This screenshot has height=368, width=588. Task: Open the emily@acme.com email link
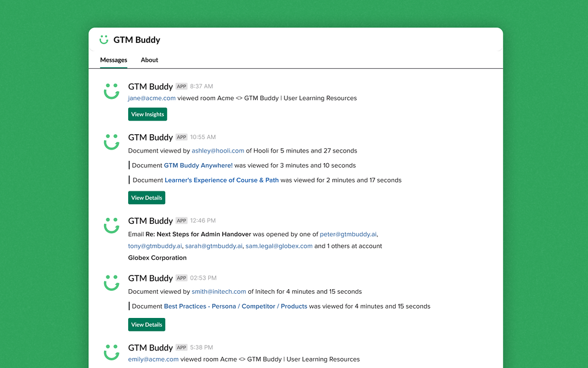pyautogui.click(x=153, y=359)
